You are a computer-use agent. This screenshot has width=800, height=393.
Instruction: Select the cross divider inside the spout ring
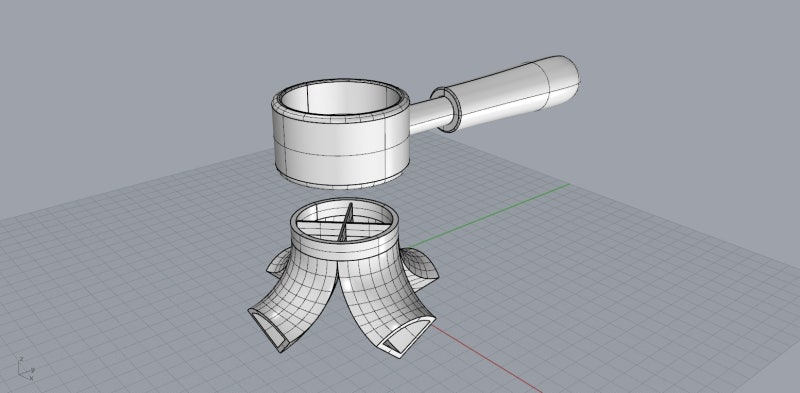click(x=343, y=223)
